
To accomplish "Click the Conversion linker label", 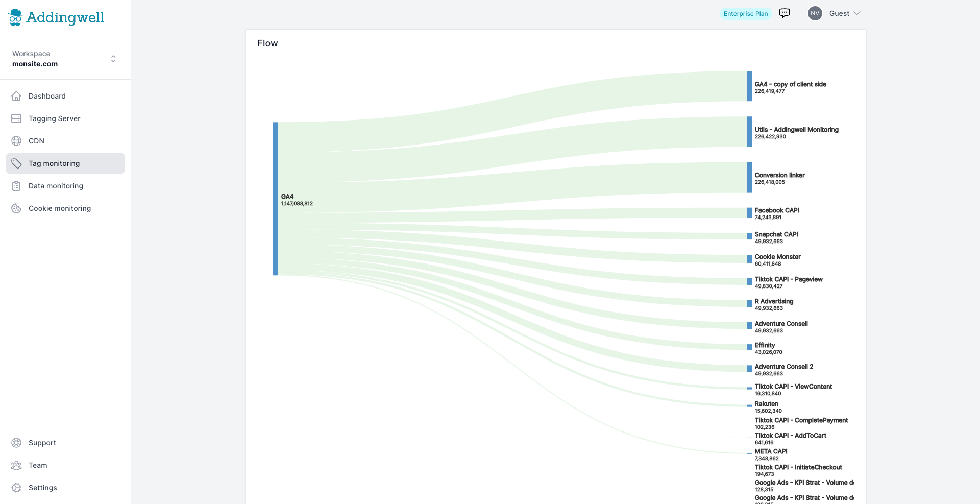I will (x=780, y=175).
